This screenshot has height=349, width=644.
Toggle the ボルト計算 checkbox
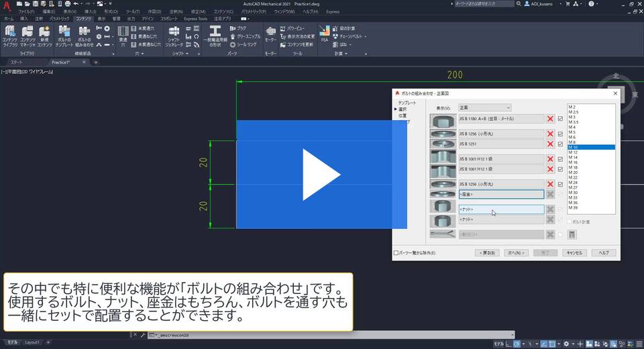pos(570,221)
